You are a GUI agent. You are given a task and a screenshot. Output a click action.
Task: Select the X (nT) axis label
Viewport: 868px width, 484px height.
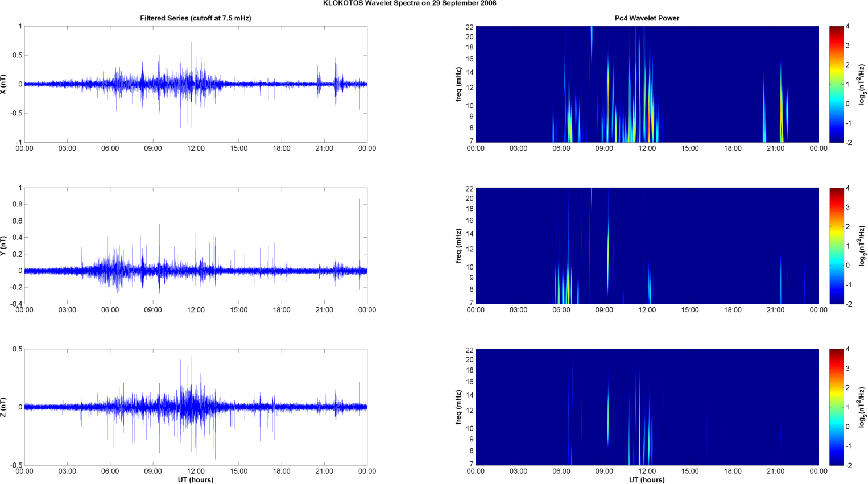tap(4, 84)
